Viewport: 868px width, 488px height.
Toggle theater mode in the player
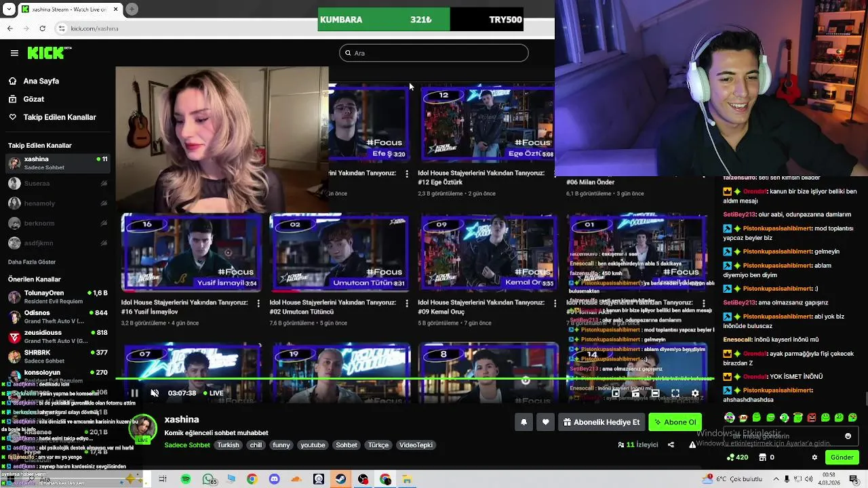[x=655, y=393]
